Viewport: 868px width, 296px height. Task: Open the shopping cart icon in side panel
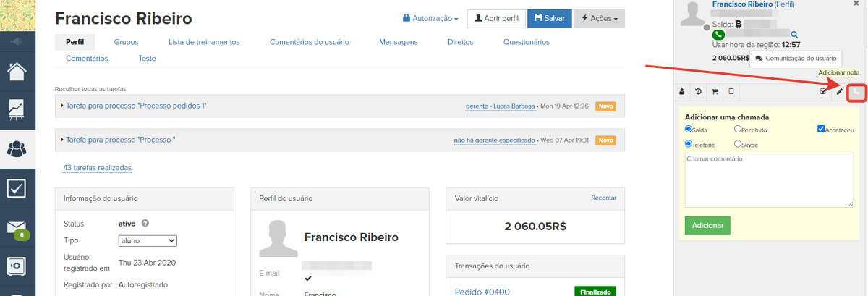715,92
